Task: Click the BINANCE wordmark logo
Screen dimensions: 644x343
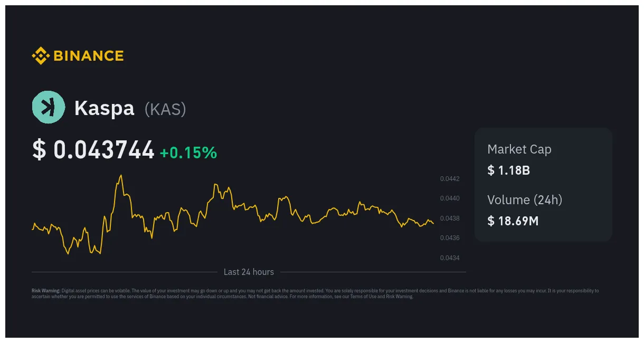Action: (x=88, y=55)
